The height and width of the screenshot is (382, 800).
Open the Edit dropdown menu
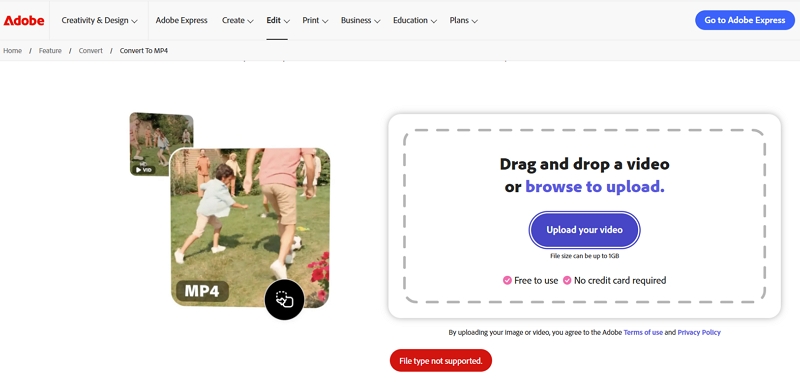[278, 20]
